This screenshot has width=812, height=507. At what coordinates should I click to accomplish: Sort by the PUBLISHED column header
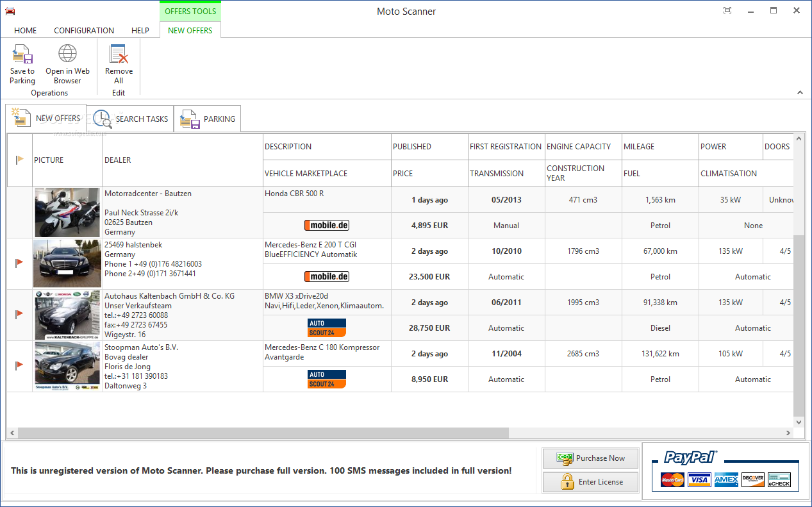[x=429, y=147]
